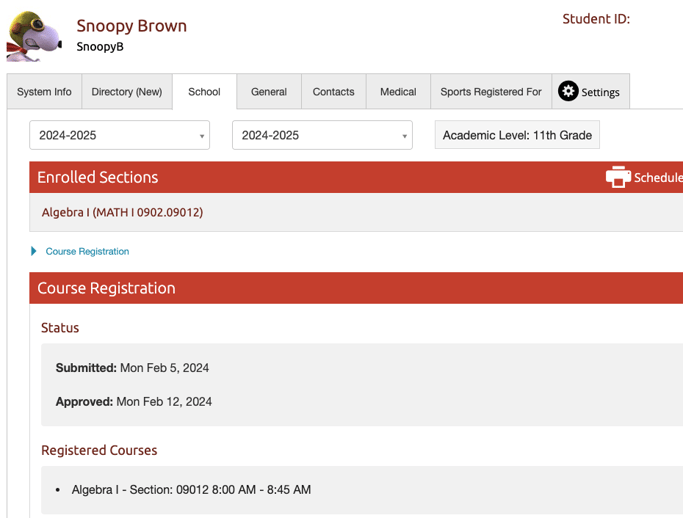Screen dimensions: 683x518
Task: Click the Course Registration red header title
Action: 106,288
